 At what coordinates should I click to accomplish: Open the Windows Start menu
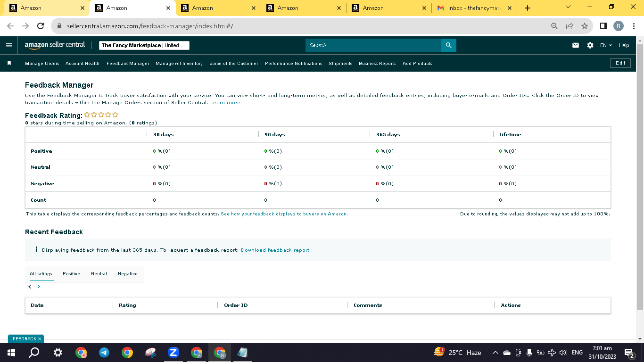(x=11, y=353)
